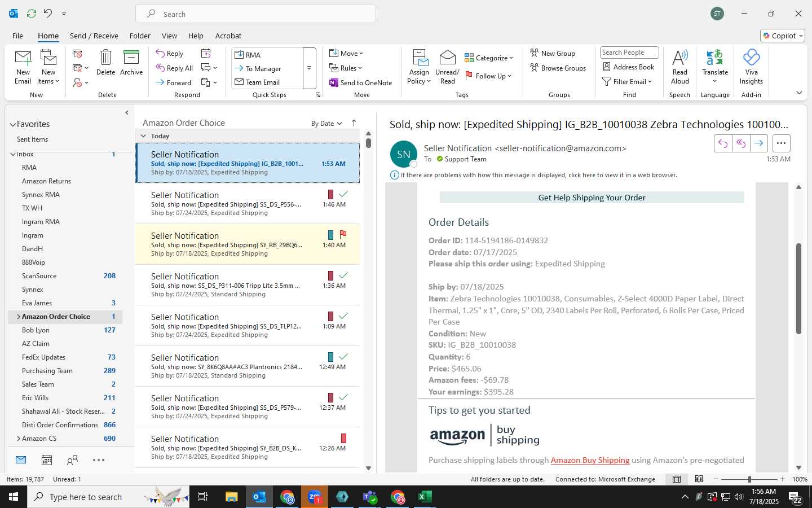The width and height of the screenshot is (812, 508).
Task: Click Reply All arrow in reading pane
Action: pos(741,143)
